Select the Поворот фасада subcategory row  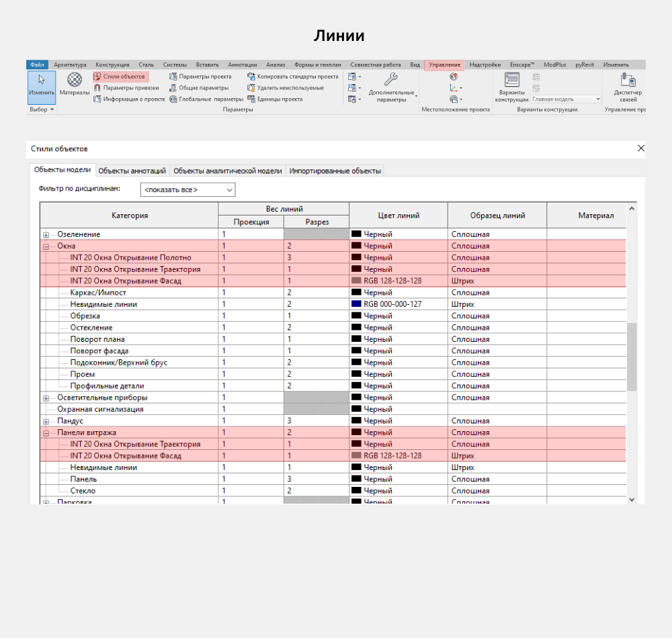(x=333, y=351)
